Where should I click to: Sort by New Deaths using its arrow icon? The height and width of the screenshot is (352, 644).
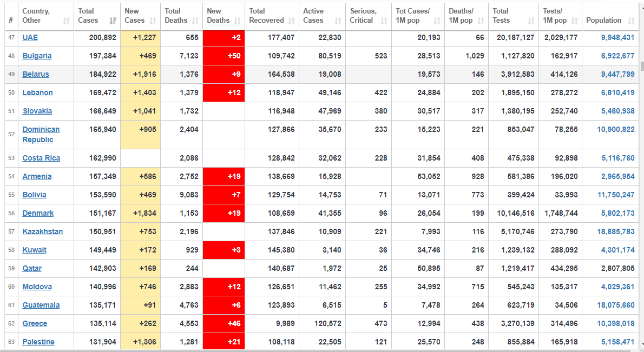point(238,21)
